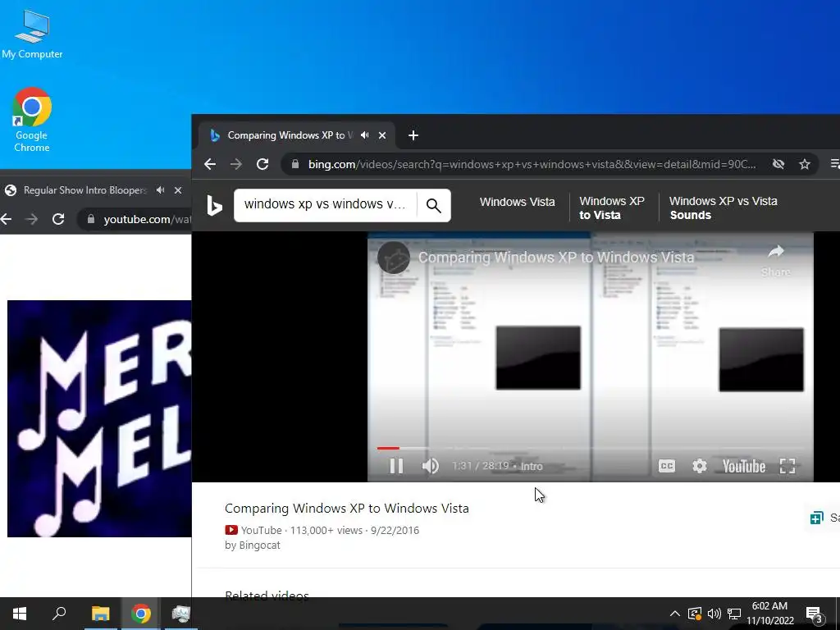The image size is (840, 630).
Task: Go back in the Bing window
Action: coord(210,164)
